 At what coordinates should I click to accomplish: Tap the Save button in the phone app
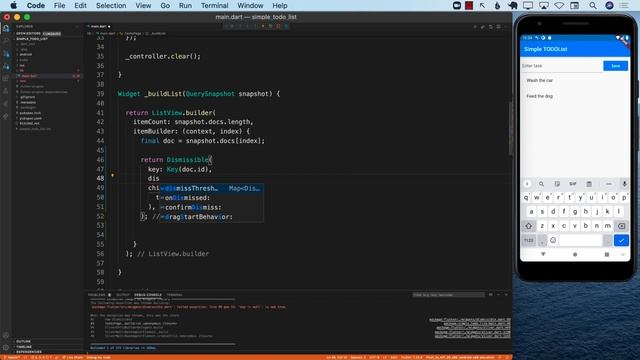(x=616, y=66)
